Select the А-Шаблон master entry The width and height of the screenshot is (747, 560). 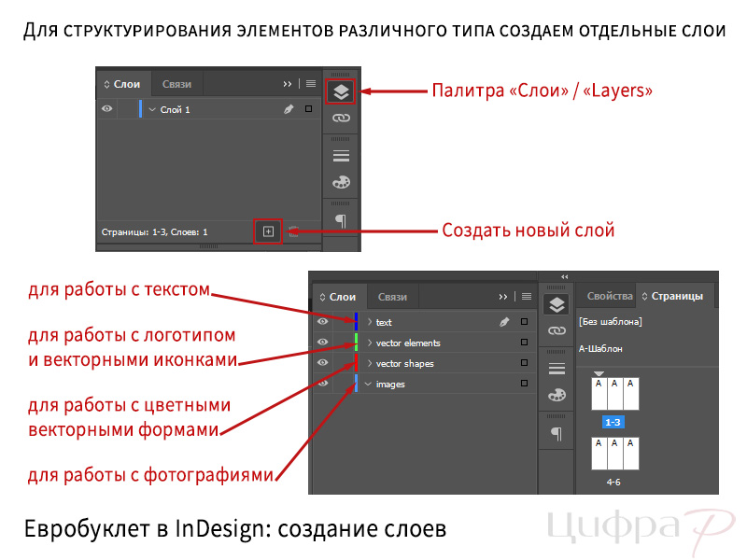(600, 348)
